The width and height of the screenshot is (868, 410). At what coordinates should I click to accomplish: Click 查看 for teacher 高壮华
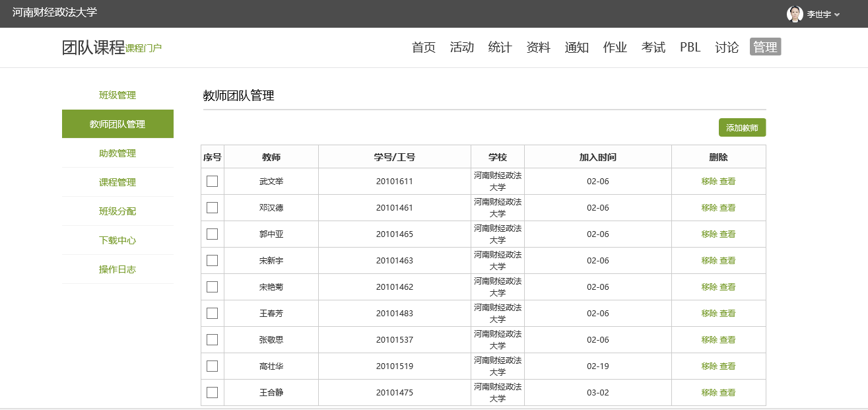pyautogui.click(x=727, y=366)
